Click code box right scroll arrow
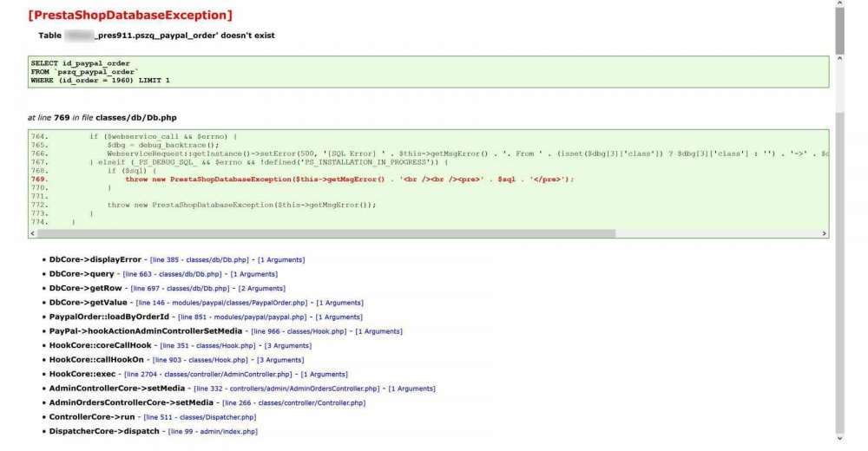The image size is (868, 451). tap(825, 233)
